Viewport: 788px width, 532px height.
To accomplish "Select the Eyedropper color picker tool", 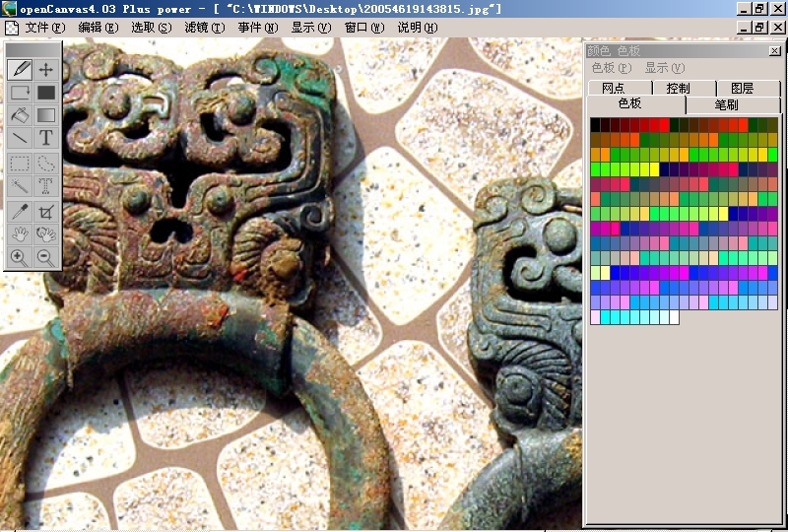I will (20, 212).
